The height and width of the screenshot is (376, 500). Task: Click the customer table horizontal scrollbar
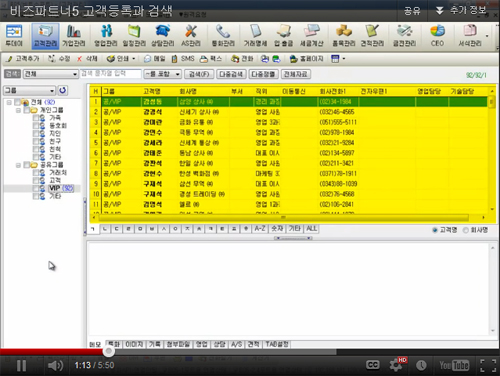click(283, 217)
